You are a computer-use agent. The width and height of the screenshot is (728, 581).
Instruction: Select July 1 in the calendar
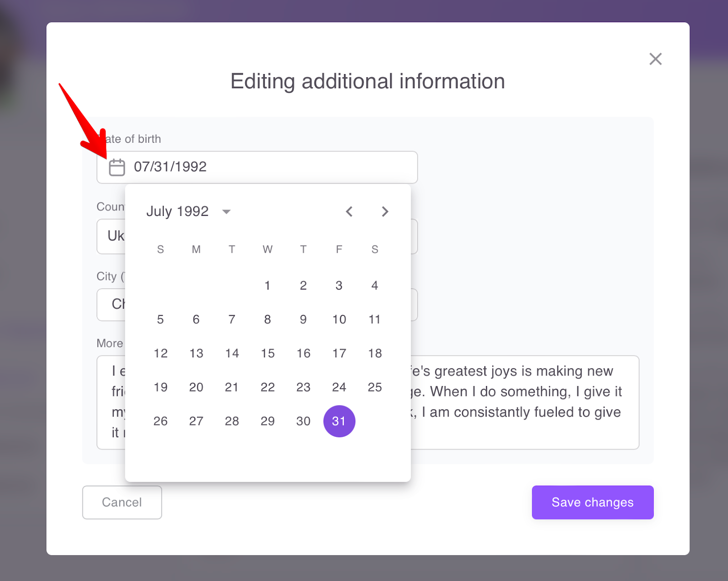coord(268,285)
